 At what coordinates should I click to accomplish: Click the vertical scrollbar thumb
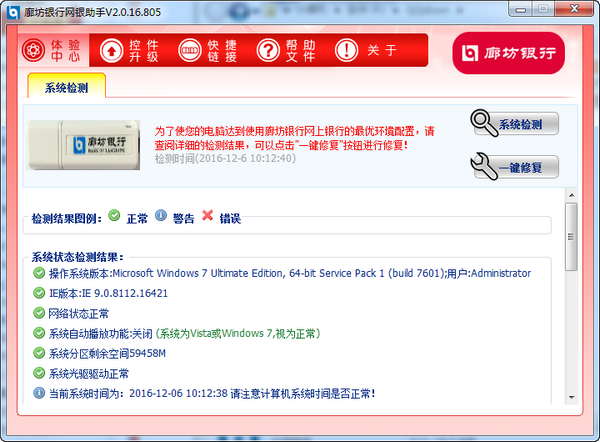click(571, 237)
